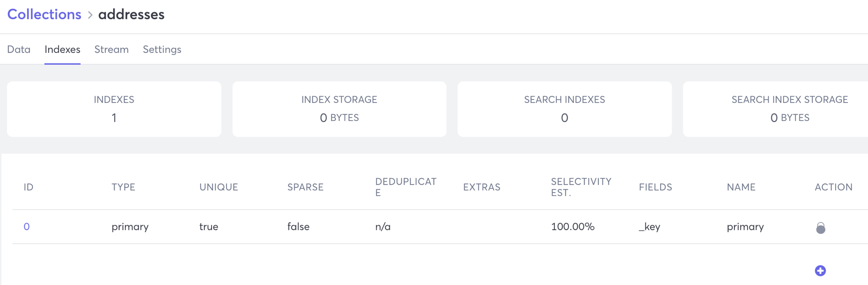
Task: Open the Settings tab
Action: pyautogui.click(x=161, y=50)
